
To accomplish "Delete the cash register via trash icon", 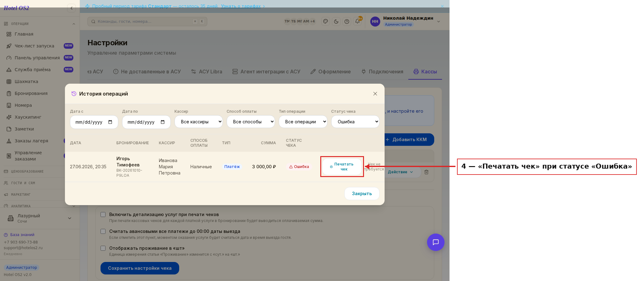I will click(x=426, y=172).
